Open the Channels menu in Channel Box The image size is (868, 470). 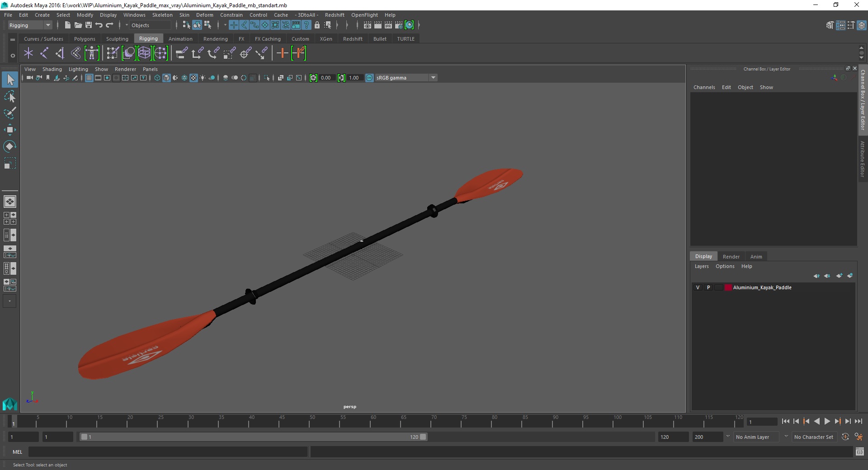tap(704, 87)
